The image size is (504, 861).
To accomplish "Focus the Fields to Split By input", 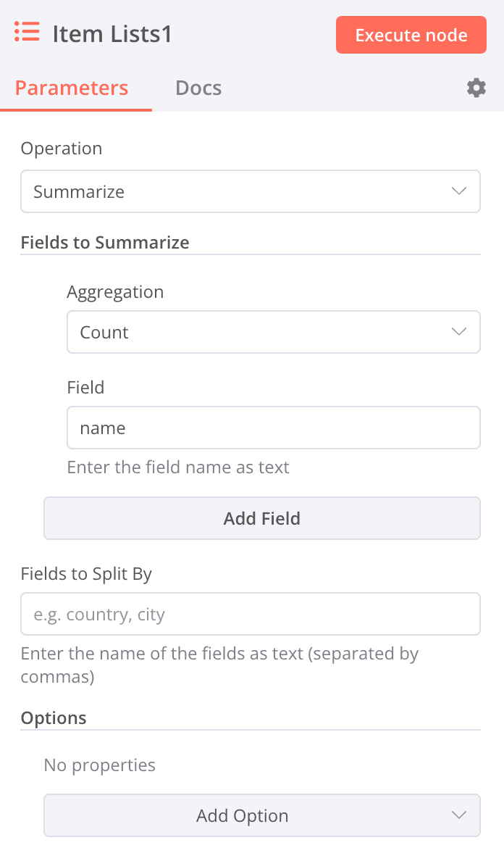I will click(x=251, y=613).
